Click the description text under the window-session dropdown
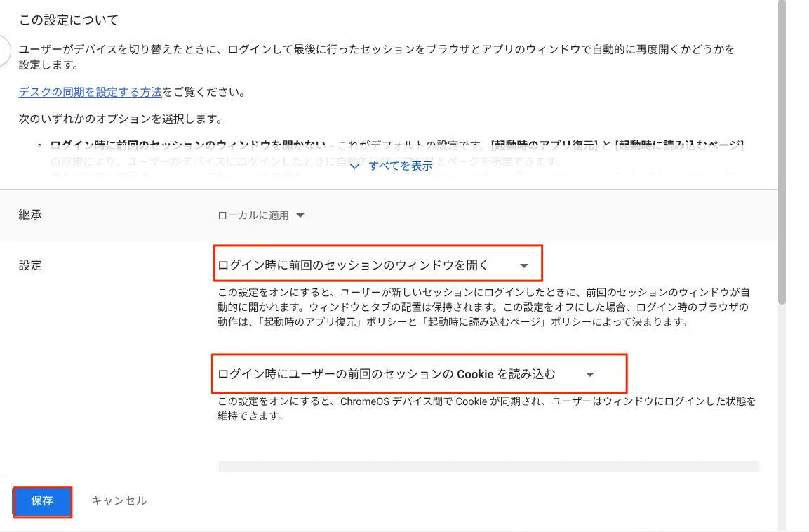 [x=484, y=307]
